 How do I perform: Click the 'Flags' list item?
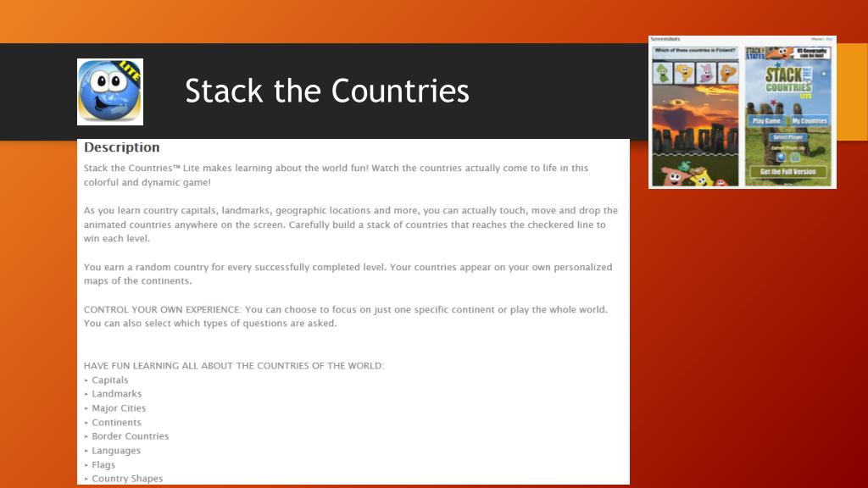[x=103, y=465]
